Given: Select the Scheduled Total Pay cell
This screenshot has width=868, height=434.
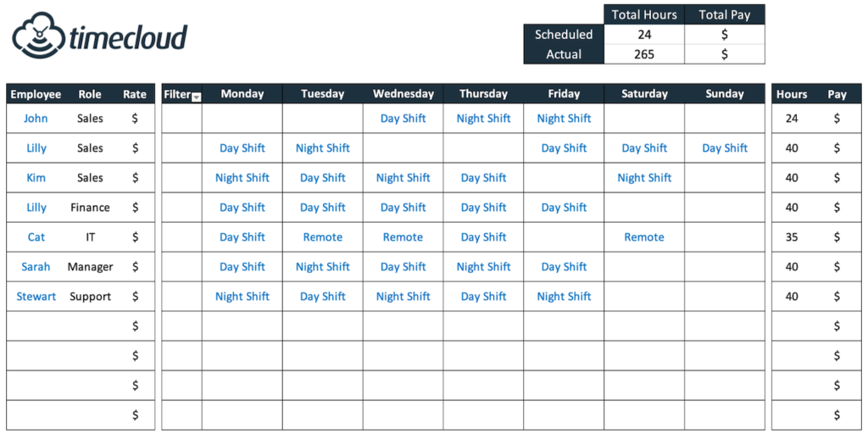Looking at the screenshot, I should pyautogui.click(x=725, y=35).
